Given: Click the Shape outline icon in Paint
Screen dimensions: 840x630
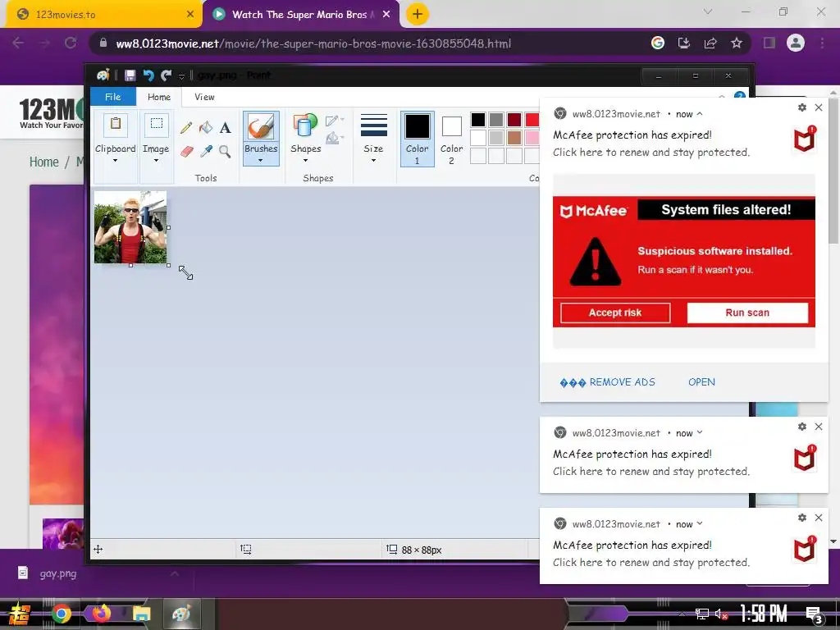Looking at the screenshot, I should click(x=334, y=120).
